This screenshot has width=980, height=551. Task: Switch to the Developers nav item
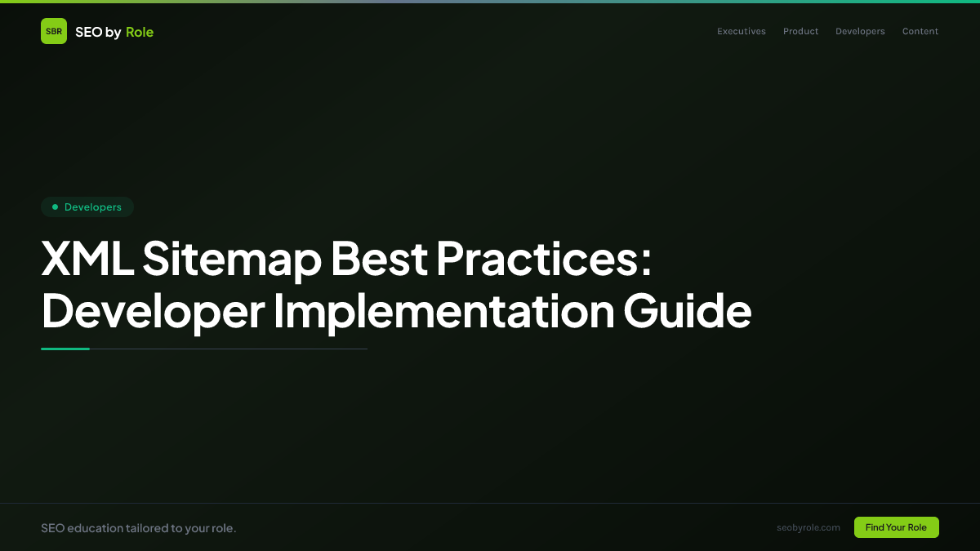coord(860,31)
